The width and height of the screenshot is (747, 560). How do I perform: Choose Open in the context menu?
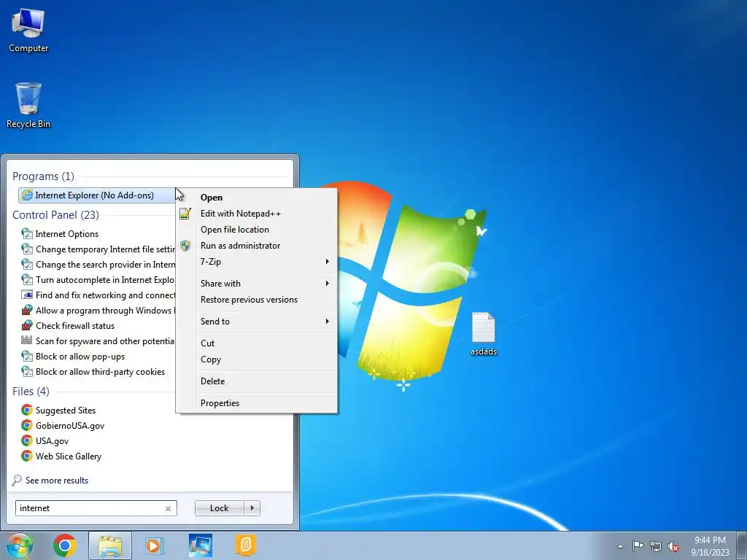pos(257,197)
